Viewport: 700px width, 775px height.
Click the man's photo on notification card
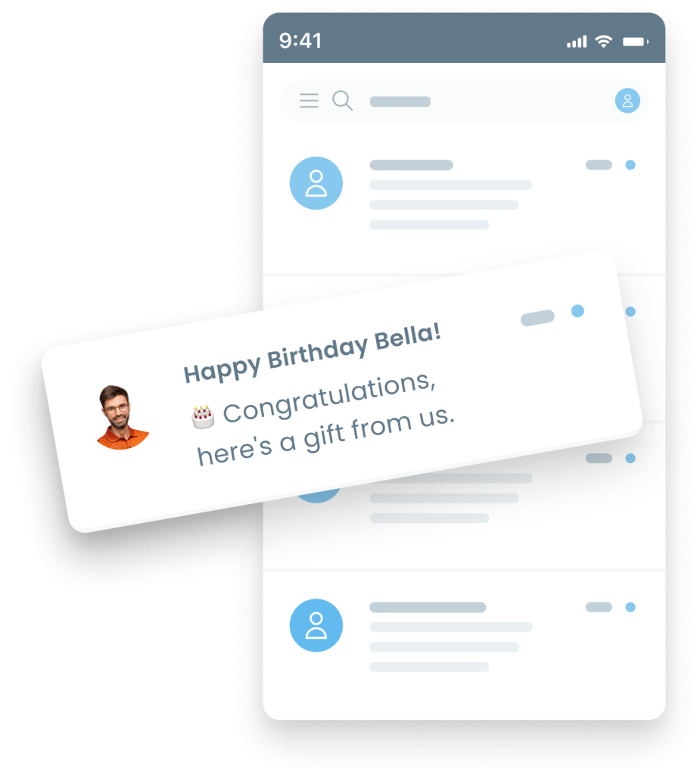point(122,417)
